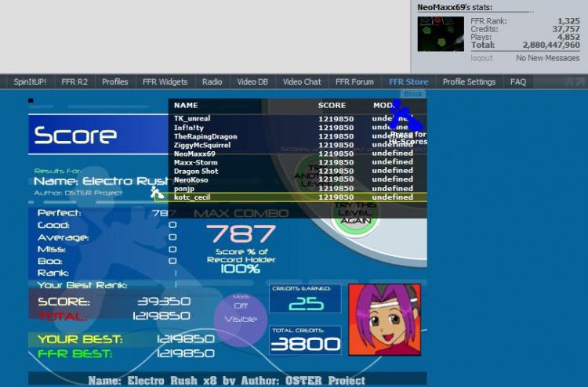
Task: Select NeroKoso score row
Action: pyautogui.click(x=297, y=179)
